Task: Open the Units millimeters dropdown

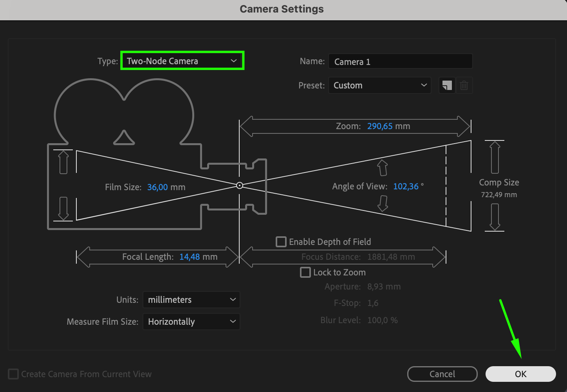Action: pos(191,300)
